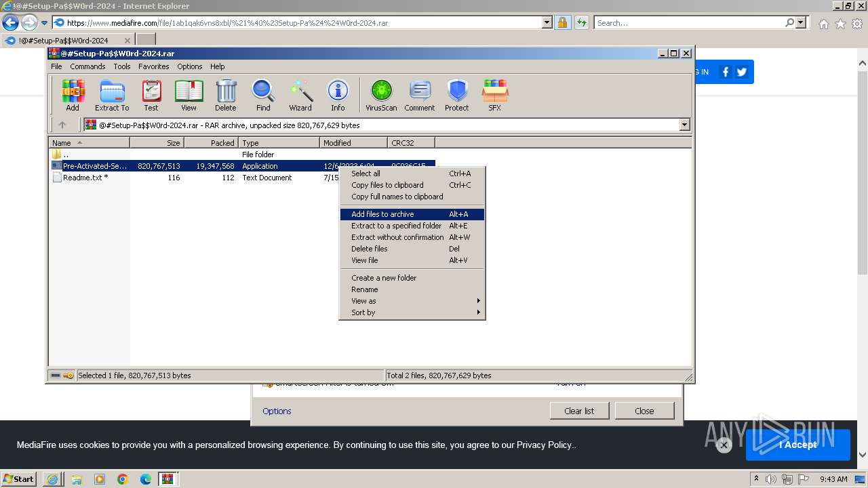868x488 pixels.
Task: Choose Select all in context menu
Action: click(x=412, y=174)
